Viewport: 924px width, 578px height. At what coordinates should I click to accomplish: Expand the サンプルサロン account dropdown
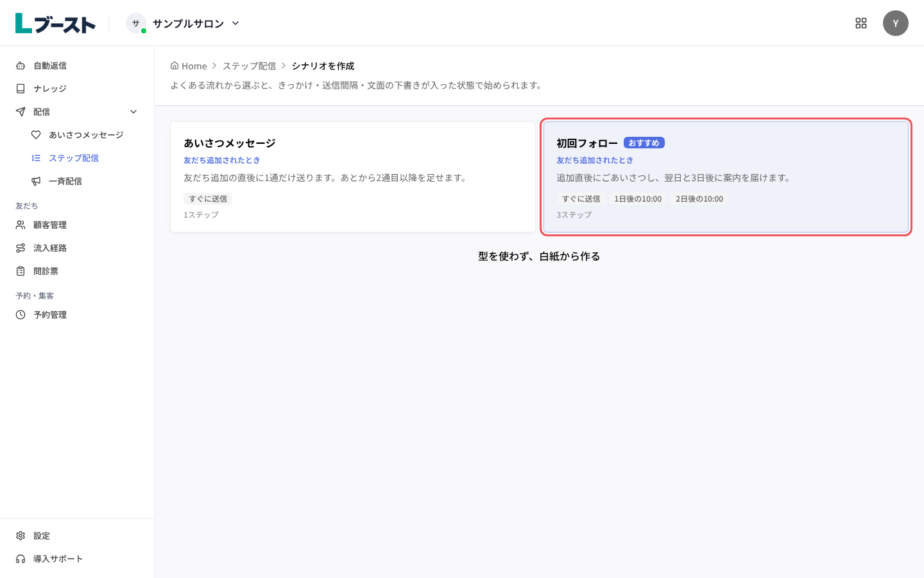pyautogui.click(x=235, y=23)
